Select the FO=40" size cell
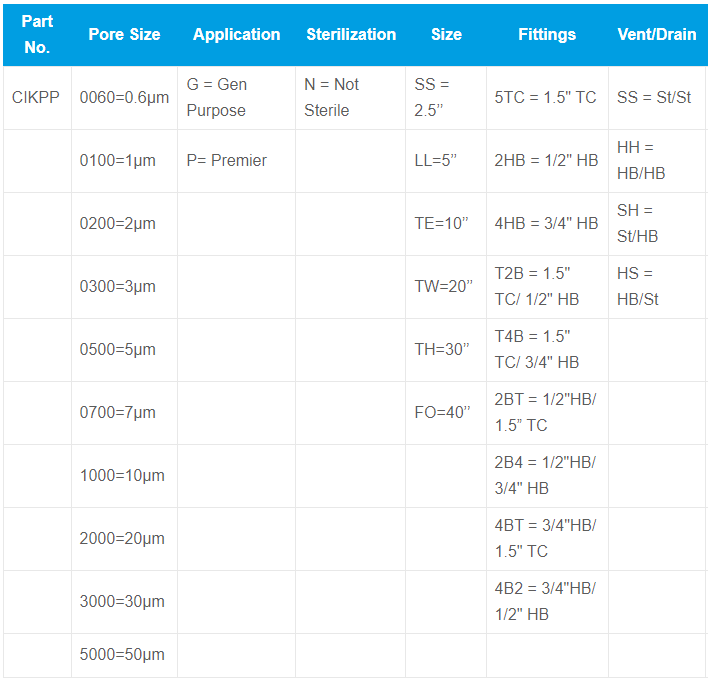708x681 pixels. (x=446, y=412)
